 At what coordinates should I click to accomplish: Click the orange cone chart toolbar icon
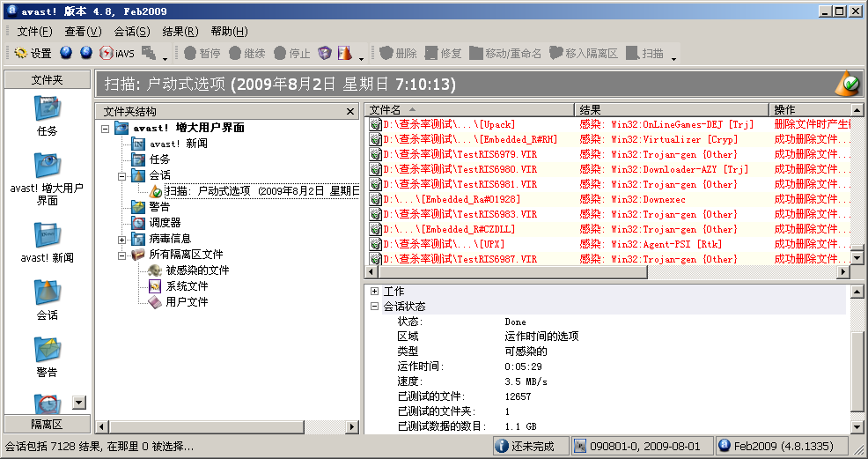pyautogui.click(x=345, y=53)
